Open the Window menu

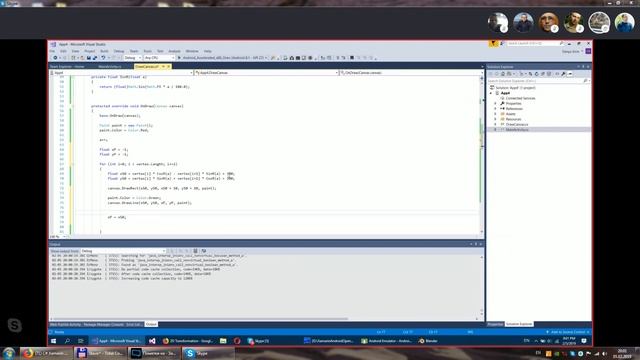coord(192,51)
